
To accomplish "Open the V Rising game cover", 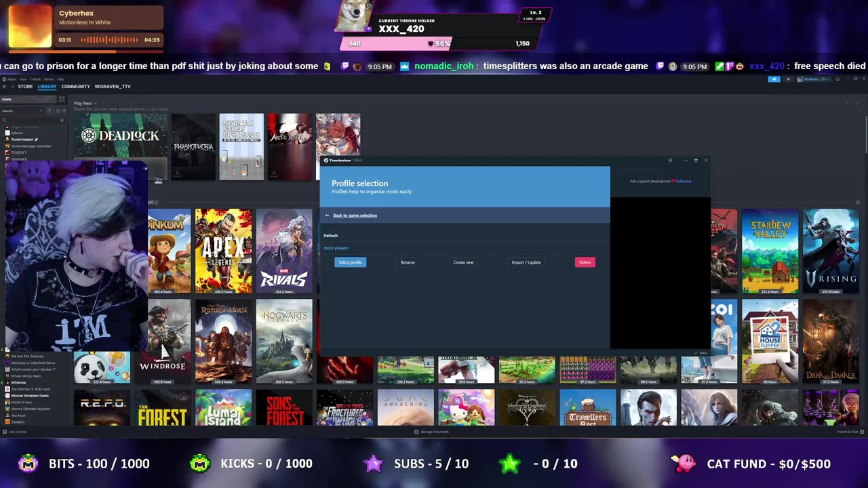I will point(831,251).
